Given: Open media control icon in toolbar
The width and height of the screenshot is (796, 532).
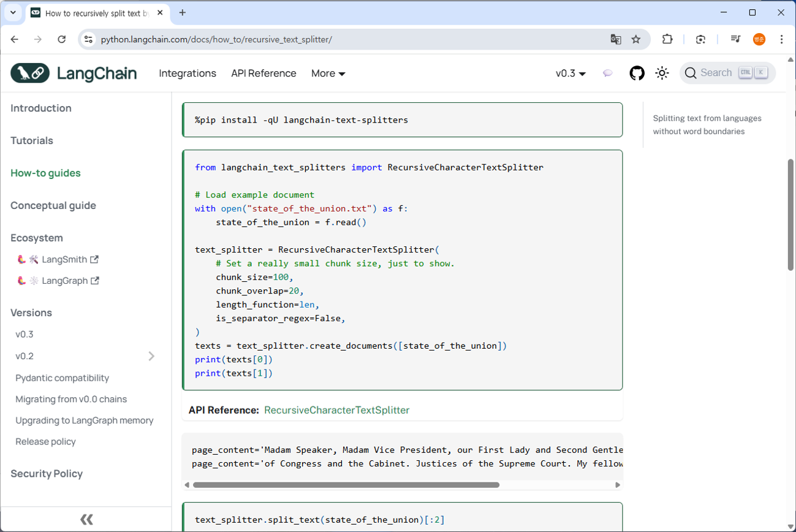Looking at the screenshot, I should (735, 39).
